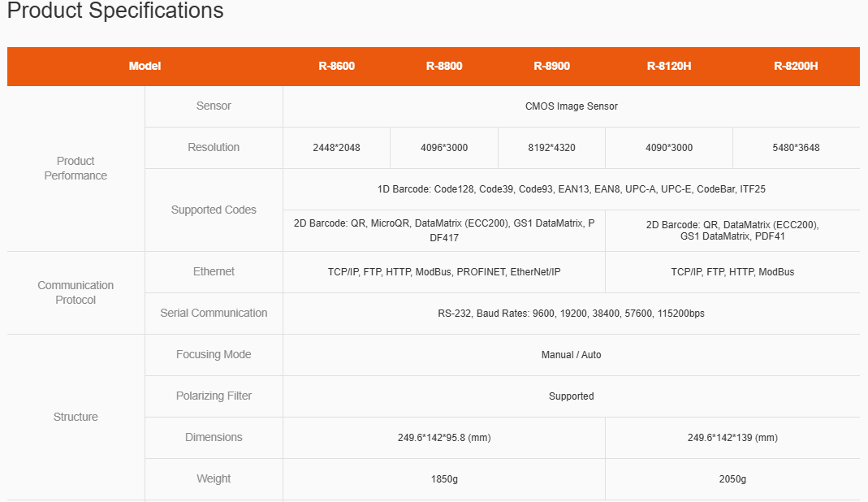
Task: Click the Supported Codes row label
Action: click(214, 210)
